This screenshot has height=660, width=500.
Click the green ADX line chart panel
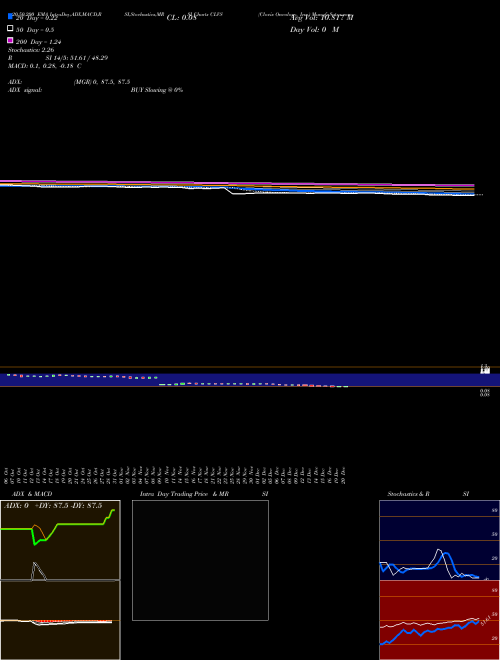tap(60, 540)
